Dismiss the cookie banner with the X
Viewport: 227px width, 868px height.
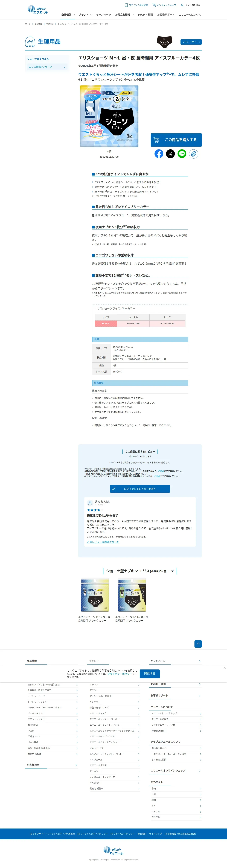pyautogui.click(x=225, y=668)
